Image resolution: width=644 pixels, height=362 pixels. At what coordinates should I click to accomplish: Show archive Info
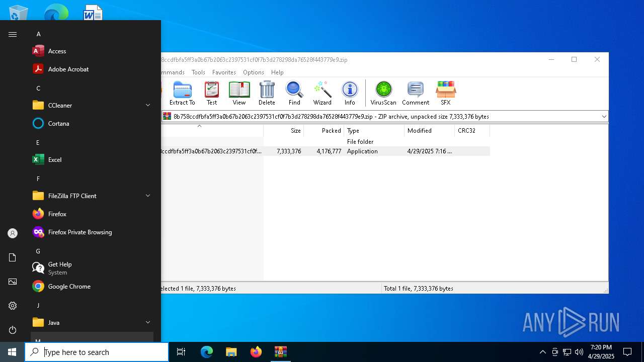(x=350, y=94)
